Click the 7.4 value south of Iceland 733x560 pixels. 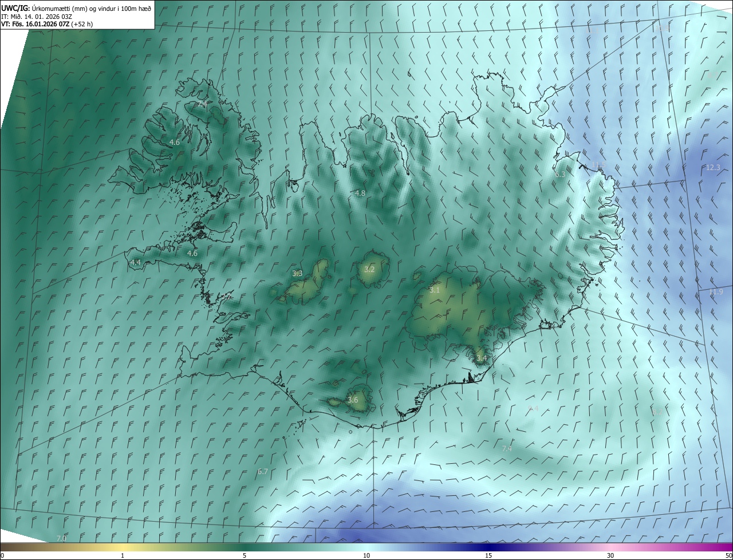(x=507, y=448)
